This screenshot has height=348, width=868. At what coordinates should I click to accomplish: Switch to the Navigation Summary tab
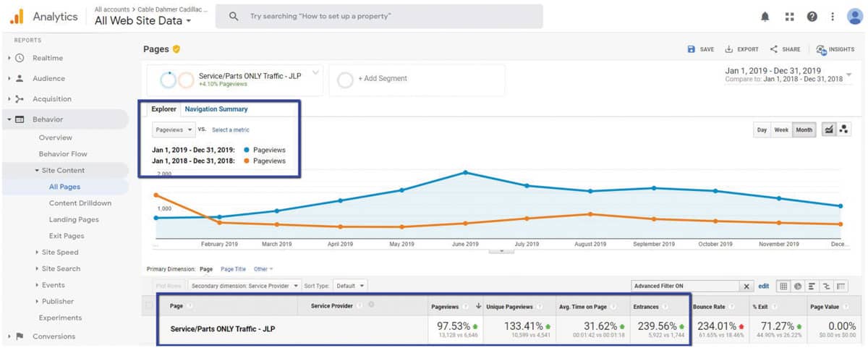tap(216, 109)
